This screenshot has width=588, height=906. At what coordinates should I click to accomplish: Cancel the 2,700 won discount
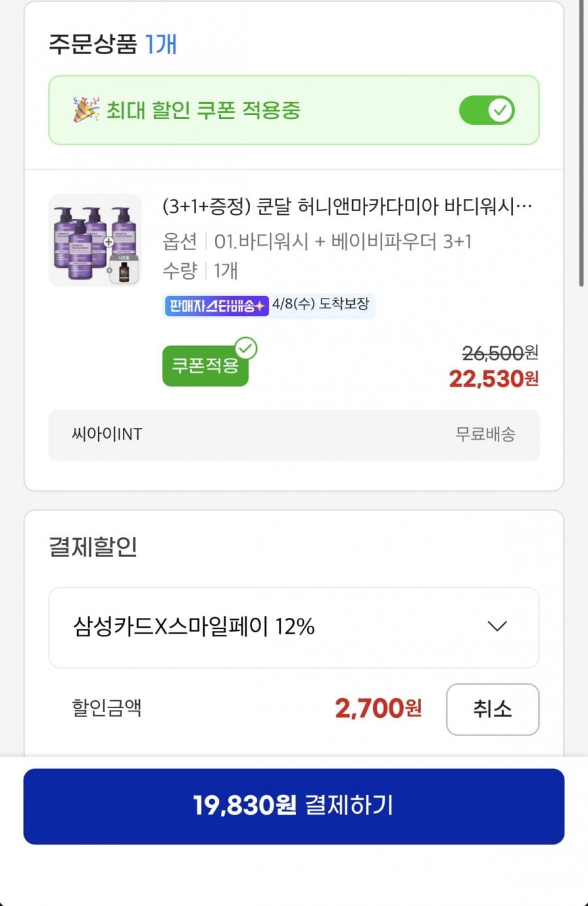pos(492,709)
